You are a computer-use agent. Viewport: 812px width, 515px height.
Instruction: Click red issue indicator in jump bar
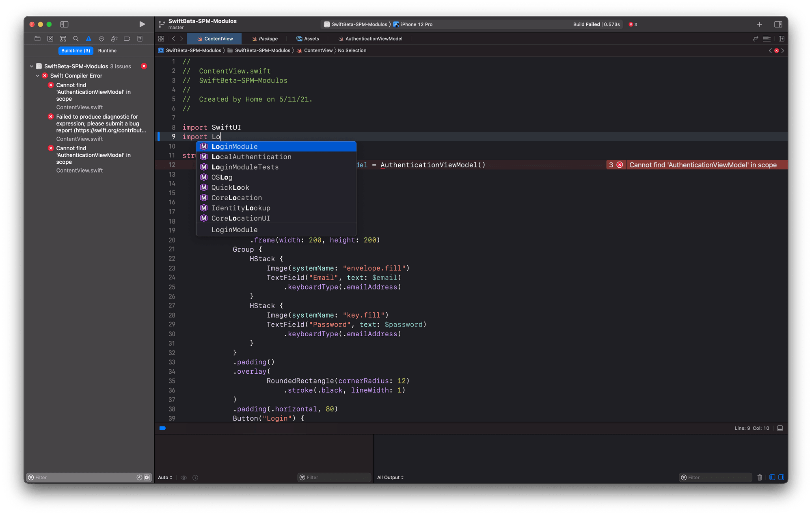pyautogui.click(x=776, y=50)
